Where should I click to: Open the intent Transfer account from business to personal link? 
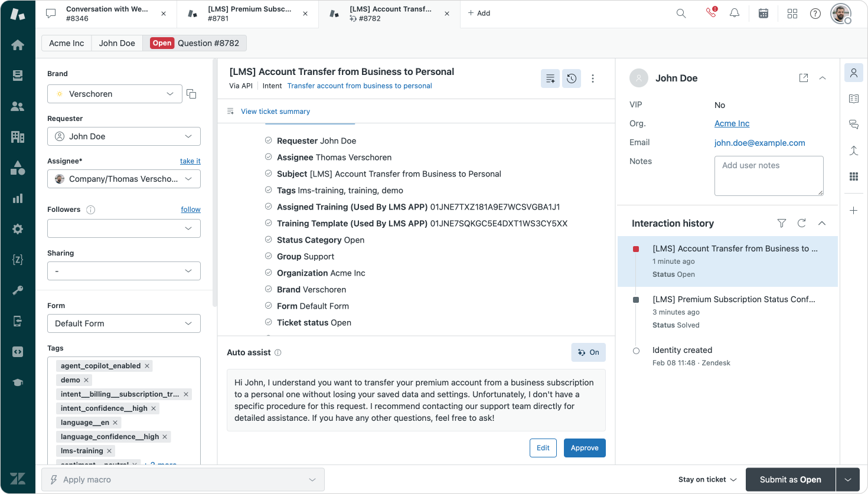click(360, 86)
